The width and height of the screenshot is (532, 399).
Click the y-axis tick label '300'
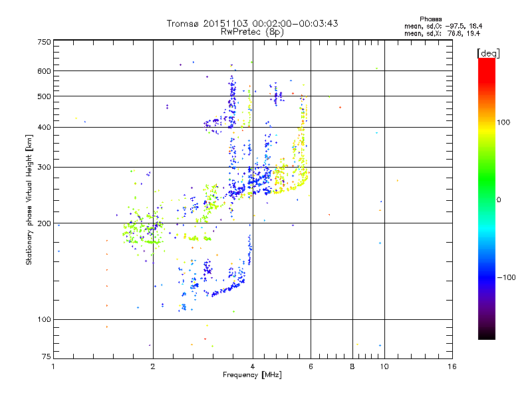44,167
